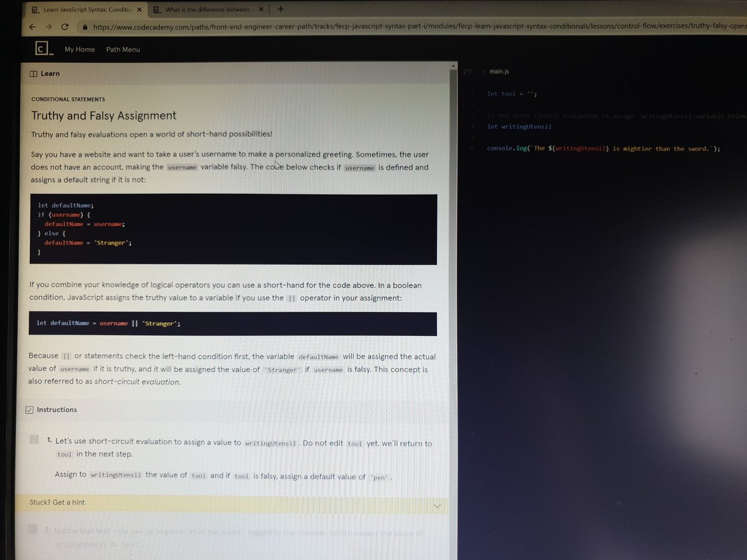747x560 pixels.
Task: Click the italic 'short-circuit evaluation' phrase
Action: click(x=138, y=382)
